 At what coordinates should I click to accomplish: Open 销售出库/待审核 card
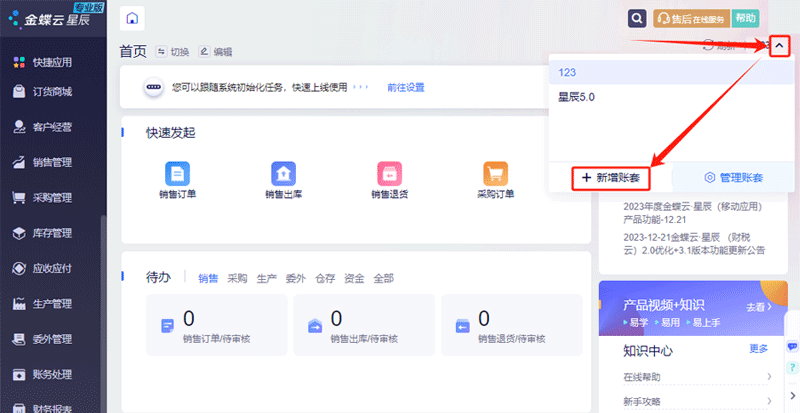[364, 325]
